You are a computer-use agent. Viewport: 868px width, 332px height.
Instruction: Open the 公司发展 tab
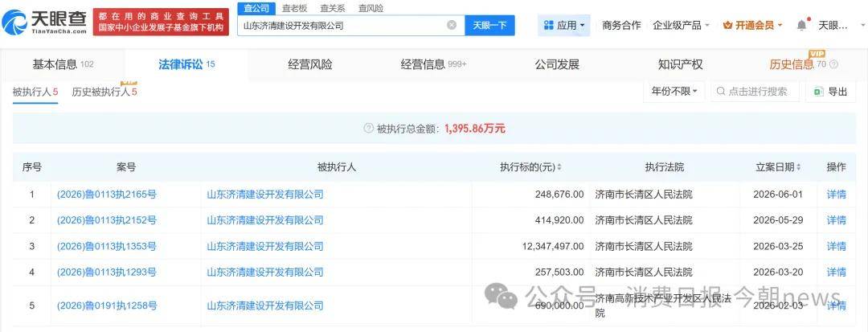[x=557, y=65]
